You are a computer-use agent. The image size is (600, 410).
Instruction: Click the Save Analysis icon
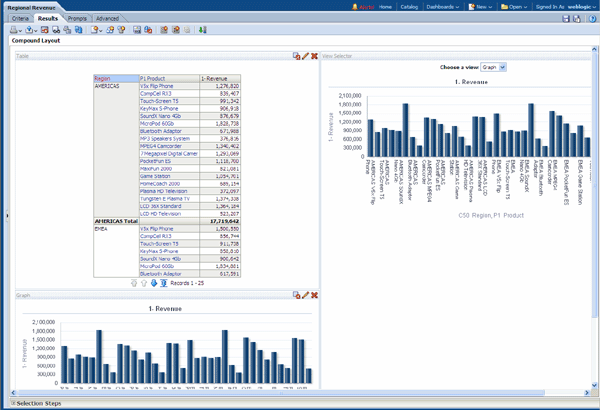tap(566, 19)
